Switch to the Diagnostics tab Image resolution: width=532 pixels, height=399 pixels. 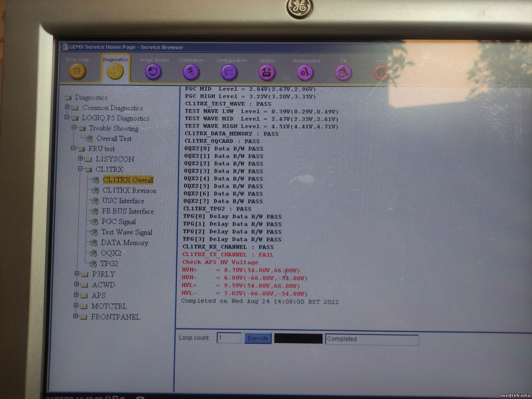(115, 71)
